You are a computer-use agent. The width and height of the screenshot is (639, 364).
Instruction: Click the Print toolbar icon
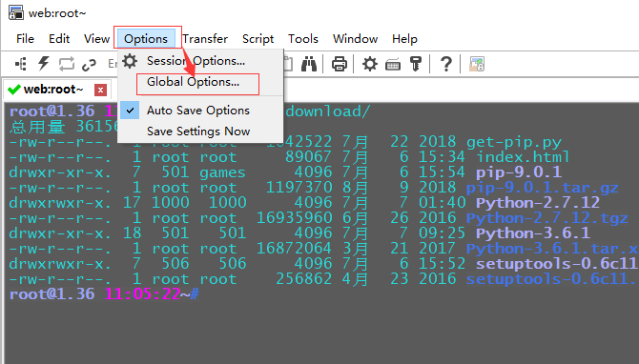tap(340, 64)
